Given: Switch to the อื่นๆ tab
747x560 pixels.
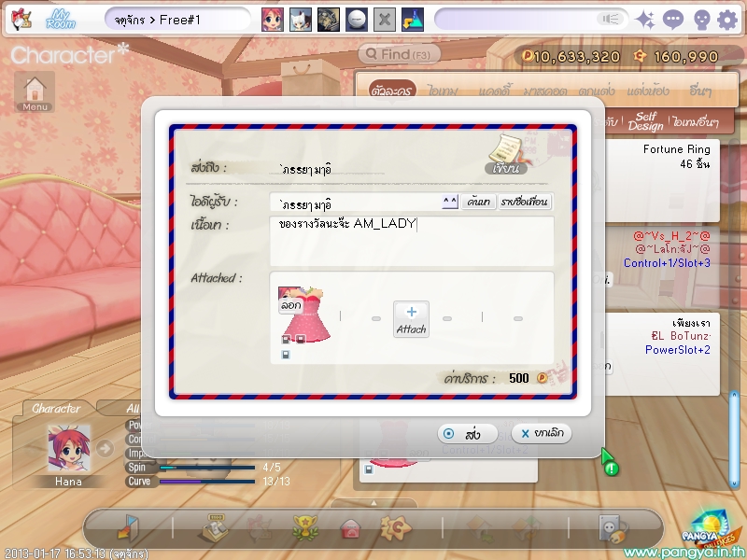Looking at the screenshot, I should 700,91.
